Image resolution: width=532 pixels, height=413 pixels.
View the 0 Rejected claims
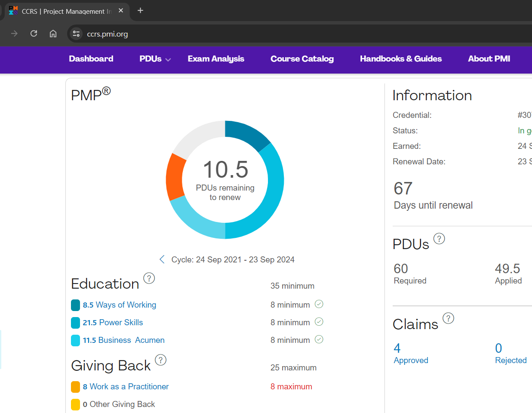coord(511,353)
